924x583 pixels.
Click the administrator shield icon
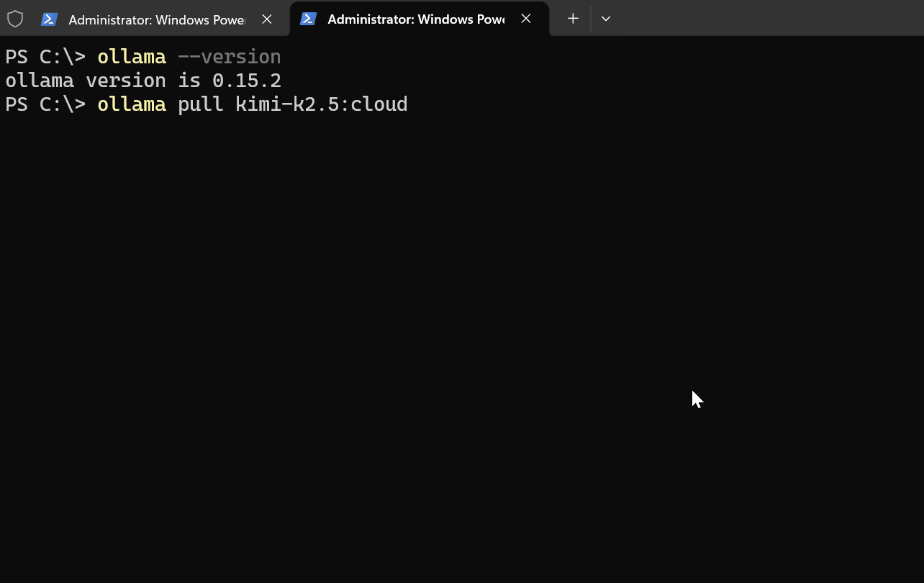click(x=15, y=19)
